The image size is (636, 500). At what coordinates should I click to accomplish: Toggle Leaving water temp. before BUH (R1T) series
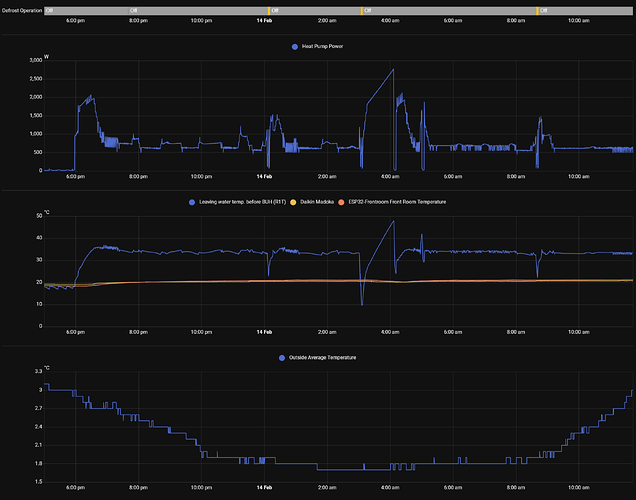coord(238,202)
